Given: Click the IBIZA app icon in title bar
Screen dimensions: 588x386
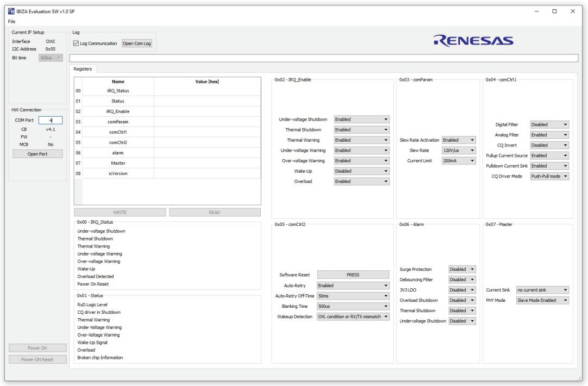Looking at the screenshot, I should coord(11,12).
